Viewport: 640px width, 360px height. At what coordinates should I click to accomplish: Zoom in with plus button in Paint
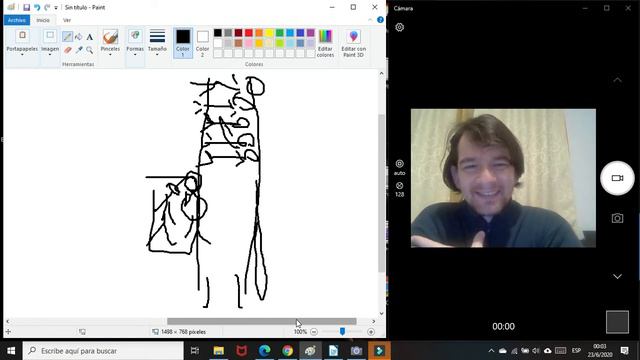tap(371, 332)
